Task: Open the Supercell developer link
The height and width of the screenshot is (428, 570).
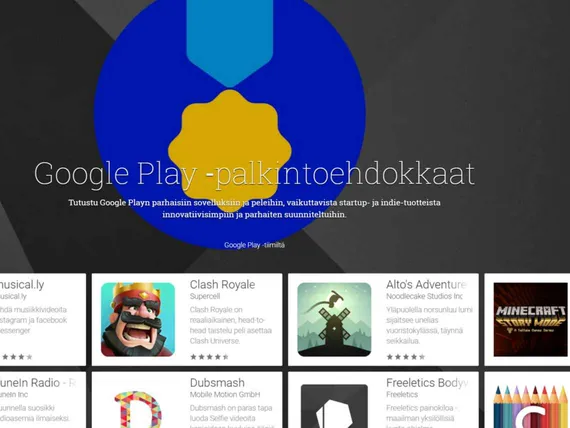Action: [205, 296]
